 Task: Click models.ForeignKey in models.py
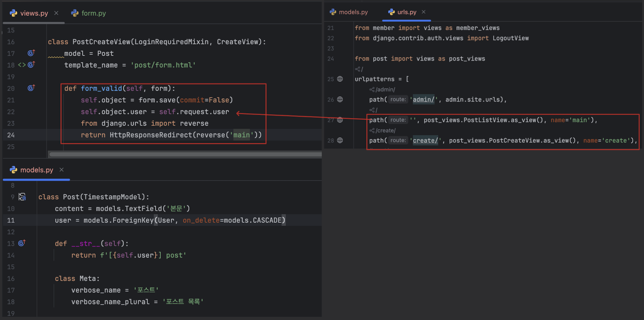click(119, 220)
